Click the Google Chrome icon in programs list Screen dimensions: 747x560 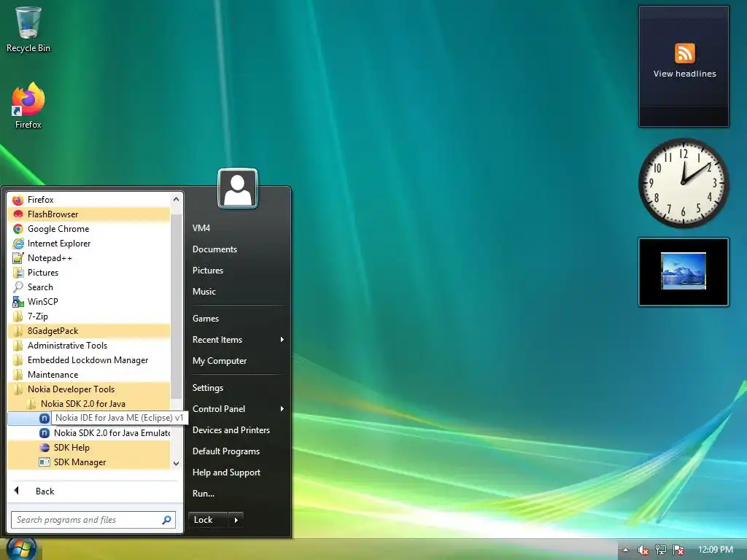click(x=18, y=229)
